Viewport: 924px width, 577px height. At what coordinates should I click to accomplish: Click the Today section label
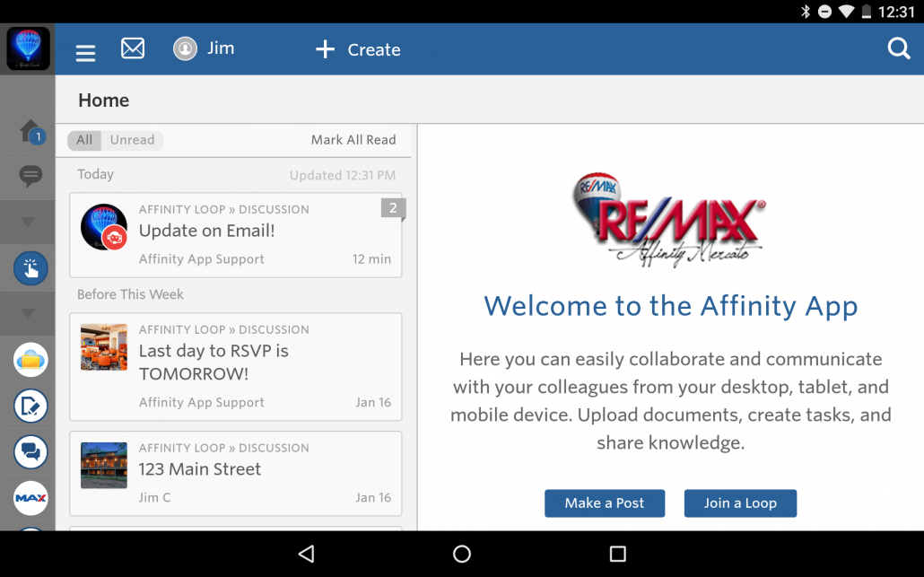pos(95,174)
